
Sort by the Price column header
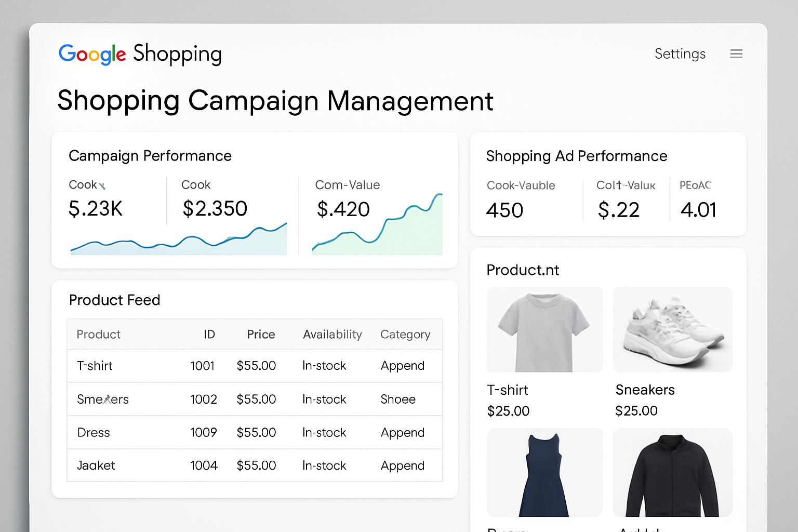(x=261, y=335)
